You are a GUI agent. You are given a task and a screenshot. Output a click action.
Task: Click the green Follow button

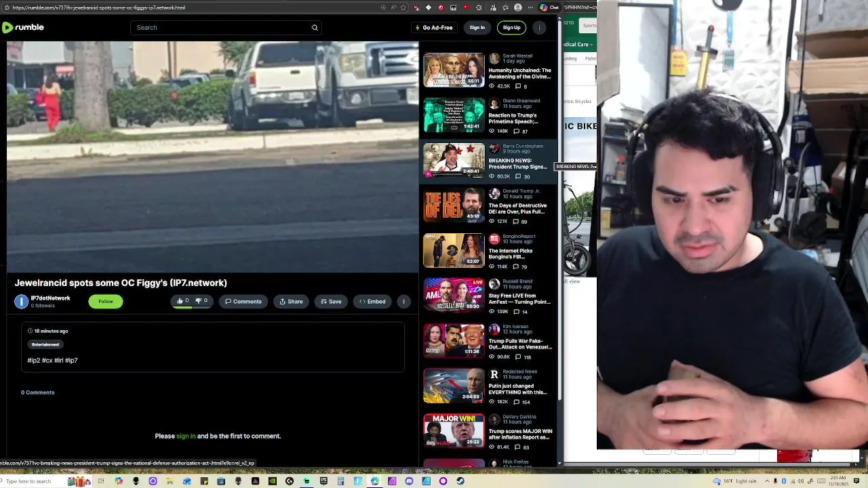point(106,302)
